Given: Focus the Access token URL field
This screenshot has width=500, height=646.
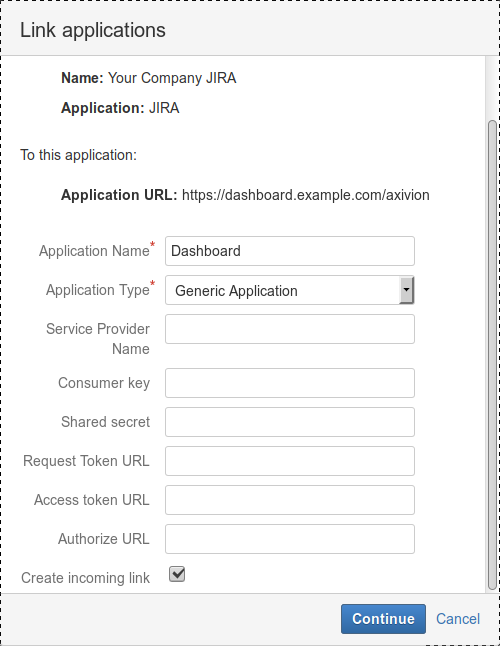Looking at the screenshot, I should 290,500.
